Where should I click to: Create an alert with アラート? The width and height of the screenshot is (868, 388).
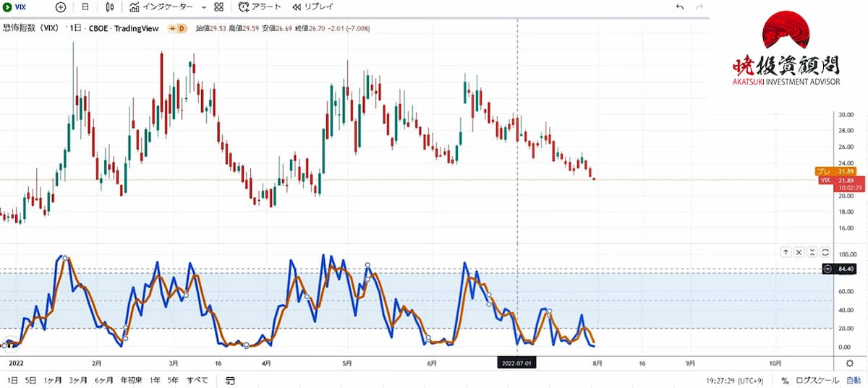tap(260, 7)
